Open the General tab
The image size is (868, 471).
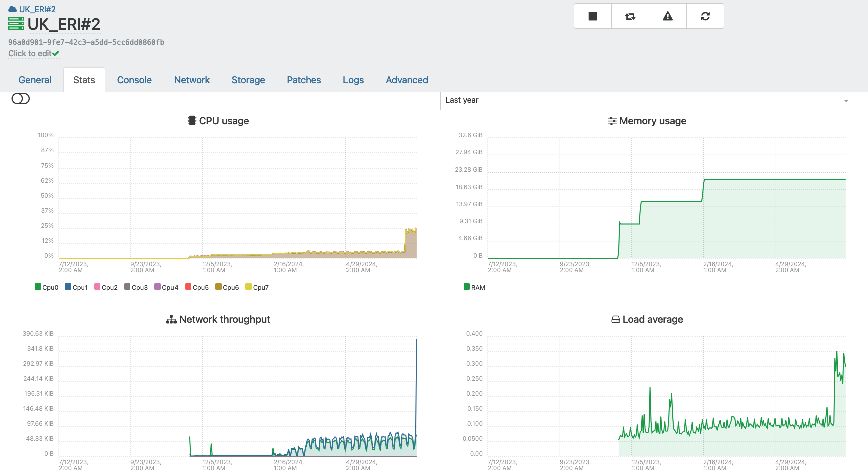point(35,80)
